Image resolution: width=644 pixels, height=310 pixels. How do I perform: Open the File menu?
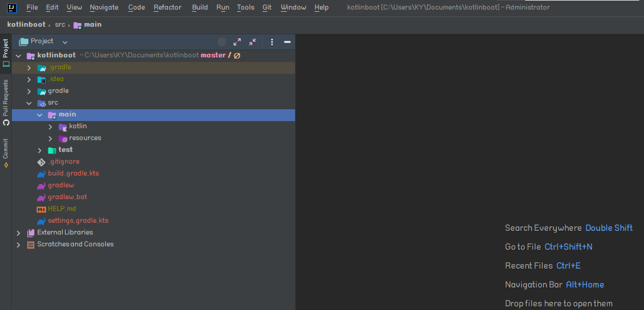point(32,7)
